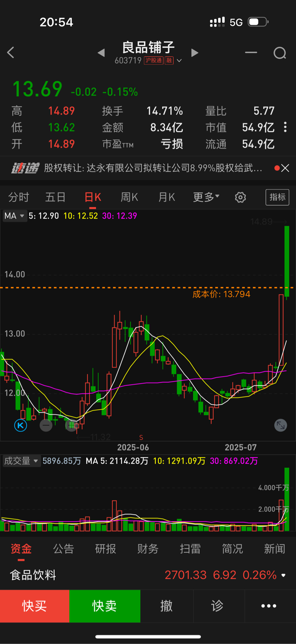Tap the battery status icon

258,22
